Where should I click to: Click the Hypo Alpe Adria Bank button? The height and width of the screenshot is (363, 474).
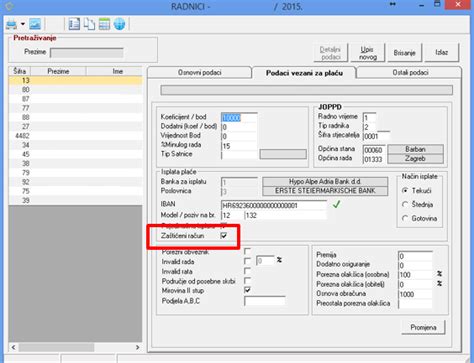(x=325, y=182)
